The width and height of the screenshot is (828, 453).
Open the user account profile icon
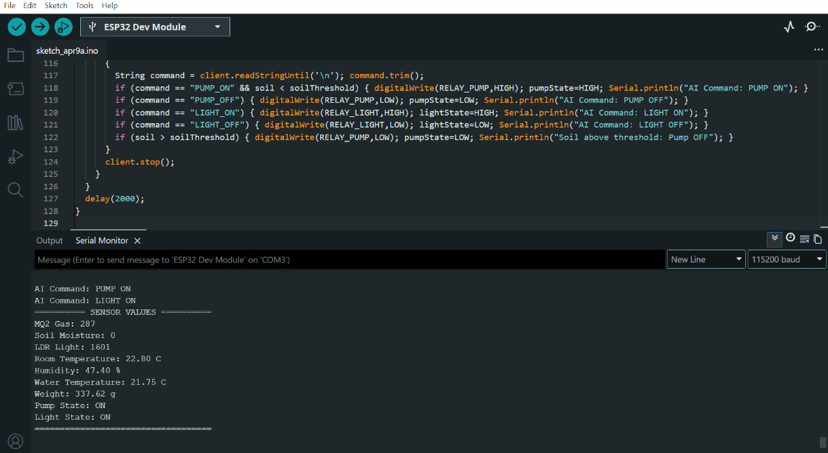pyautogui.click(x=15, y=441)
